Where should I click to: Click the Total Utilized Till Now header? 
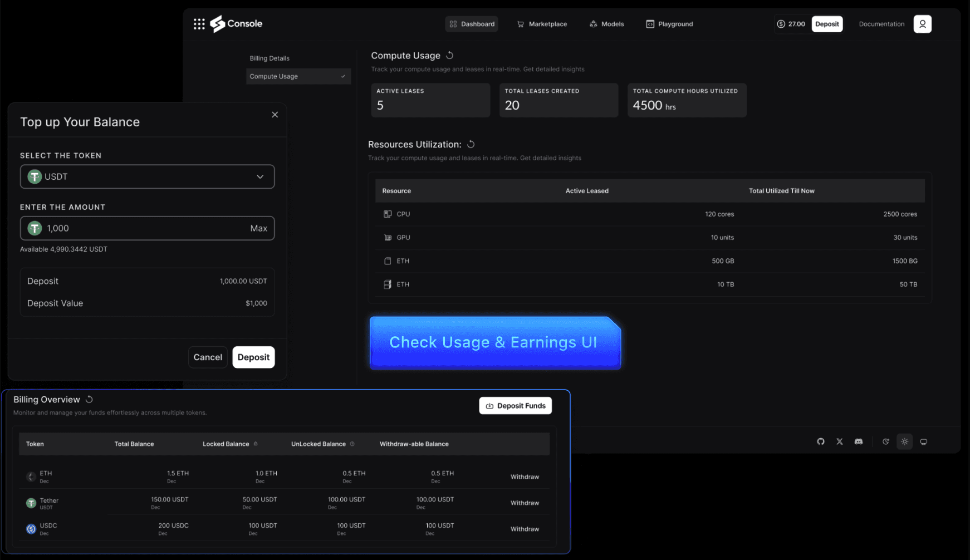(781, 191)
